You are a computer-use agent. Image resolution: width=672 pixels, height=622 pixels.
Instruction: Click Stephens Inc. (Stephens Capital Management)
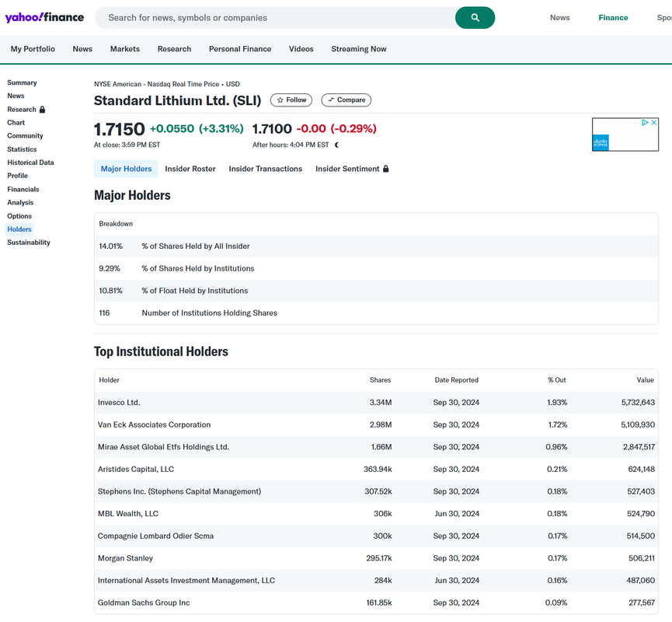(179, 491)
